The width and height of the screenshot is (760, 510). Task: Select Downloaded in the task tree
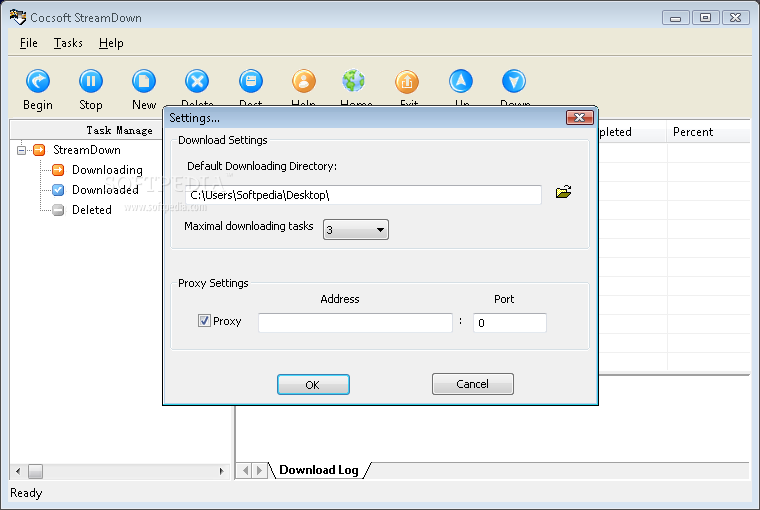pos(105,190)
